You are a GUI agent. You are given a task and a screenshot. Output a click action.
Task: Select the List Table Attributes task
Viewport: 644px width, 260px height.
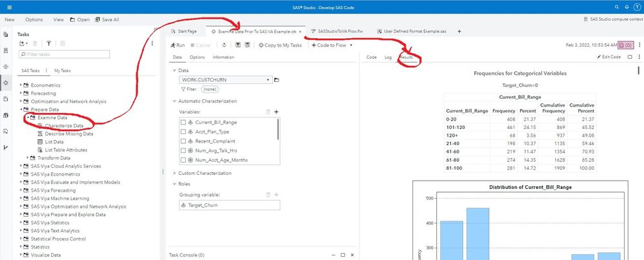(x=62, y=150)
